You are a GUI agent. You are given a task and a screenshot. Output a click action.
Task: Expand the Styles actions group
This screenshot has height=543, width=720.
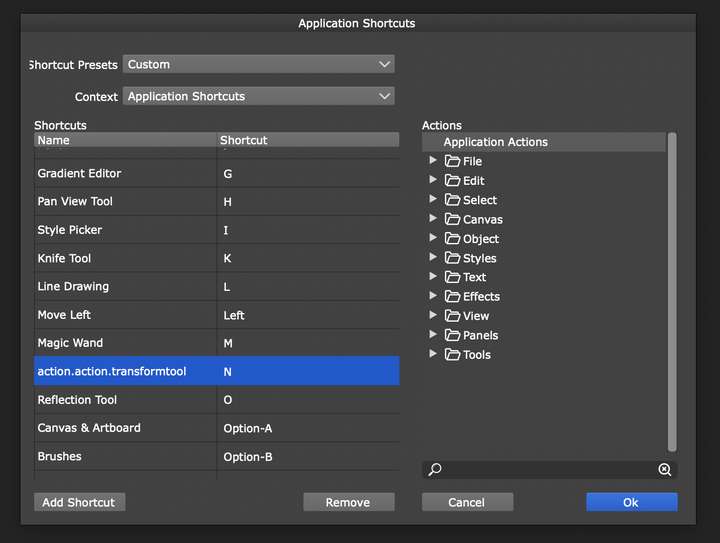pos(433,257)
